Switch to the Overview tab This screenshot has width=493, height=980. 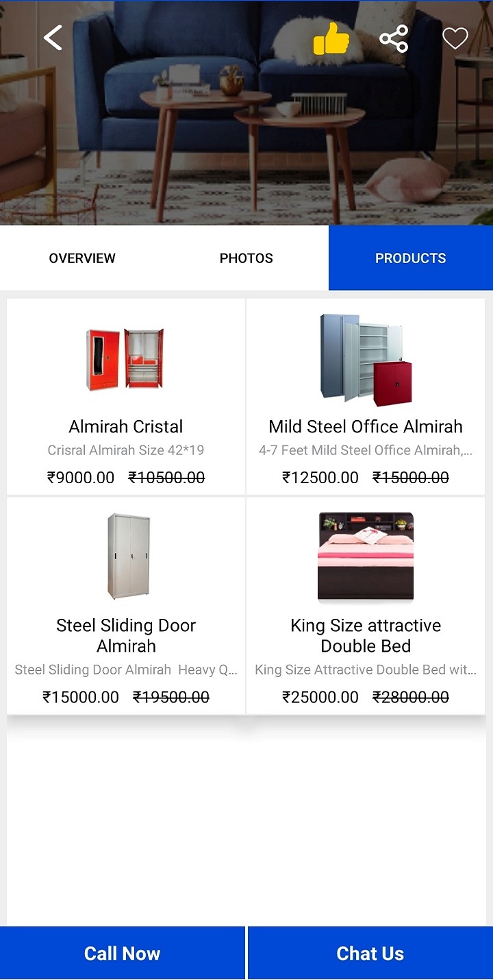[x=82, y=258]
